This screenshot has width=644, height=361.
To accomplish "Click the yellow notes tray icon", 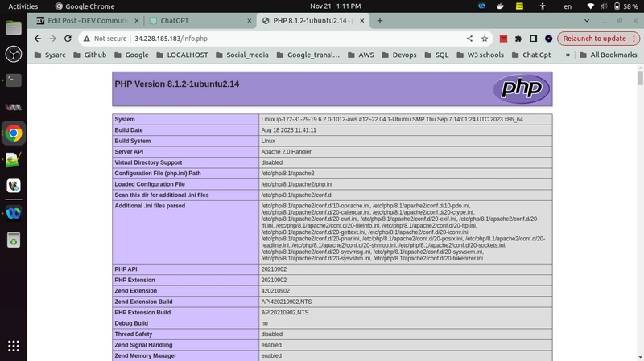I will tap(519, 6).
